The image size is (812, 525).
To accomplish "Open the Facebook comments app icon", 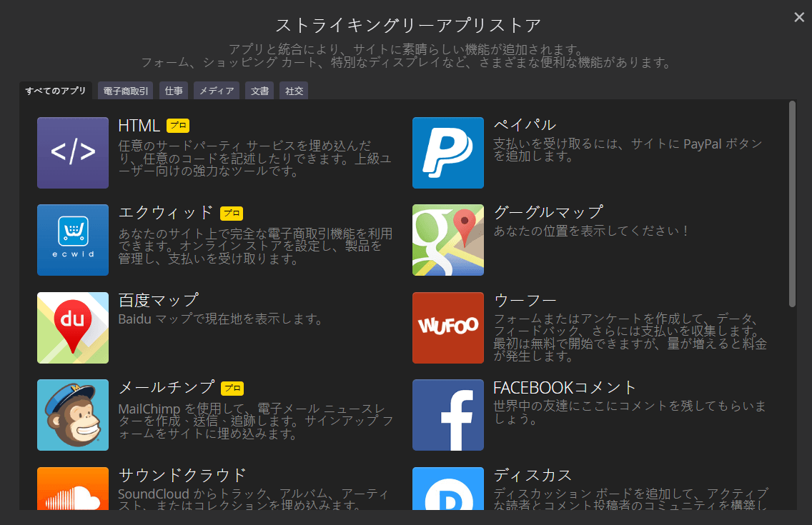I will 448,415.
